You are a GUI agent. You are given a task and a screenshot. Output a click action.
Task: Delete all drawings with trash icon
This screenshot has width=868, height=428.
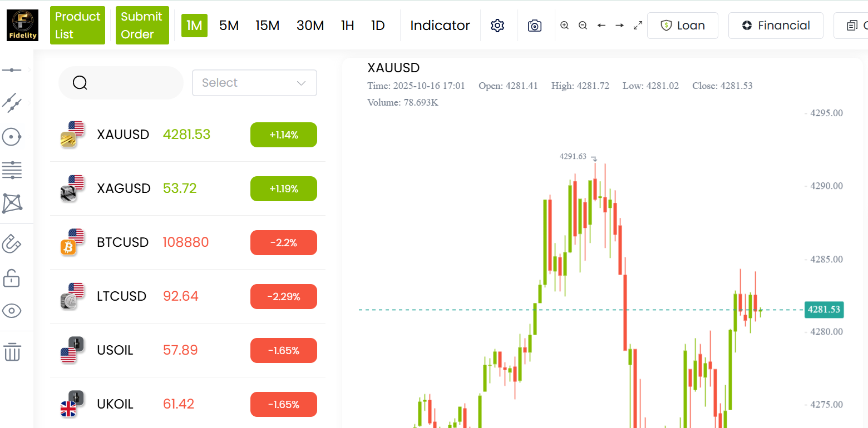(12, 352)
